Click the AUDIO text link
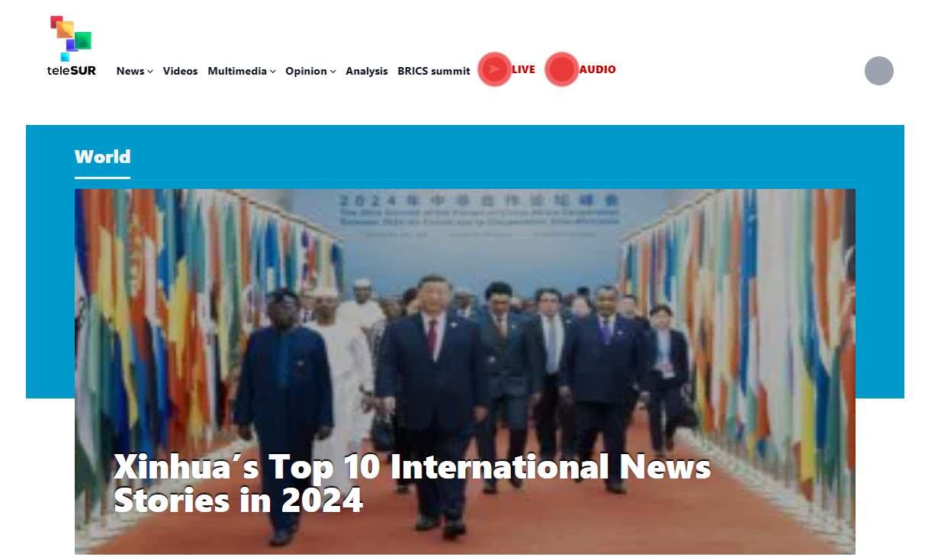928x560 pixels. click(x=597, y=69)
